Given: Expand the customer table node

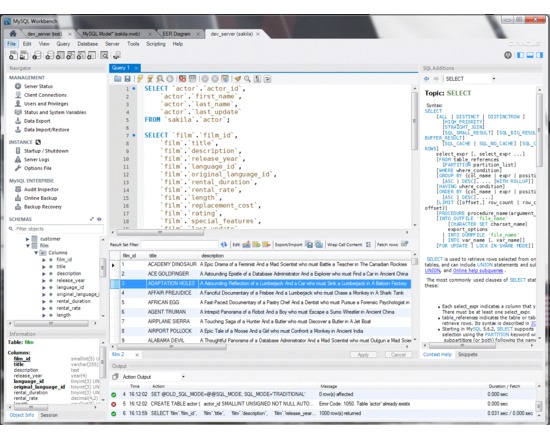Looking at the screenshot, I should point(28,239).
